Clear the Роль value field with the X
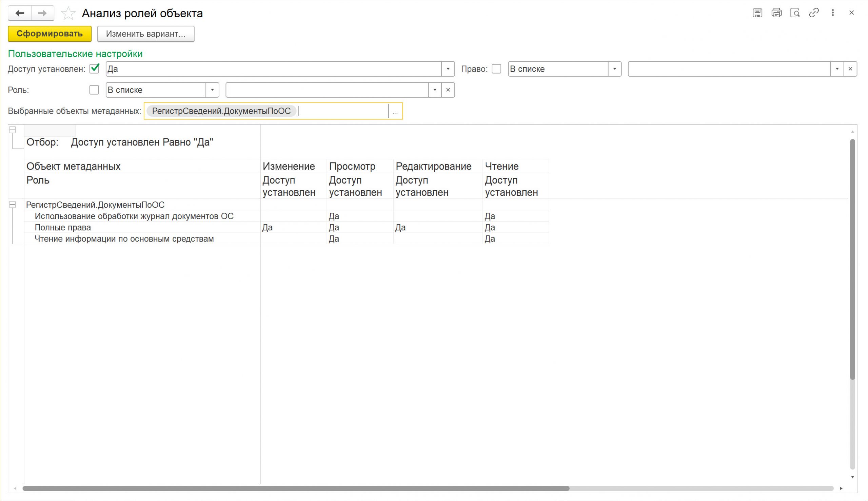 click(448, 90)
